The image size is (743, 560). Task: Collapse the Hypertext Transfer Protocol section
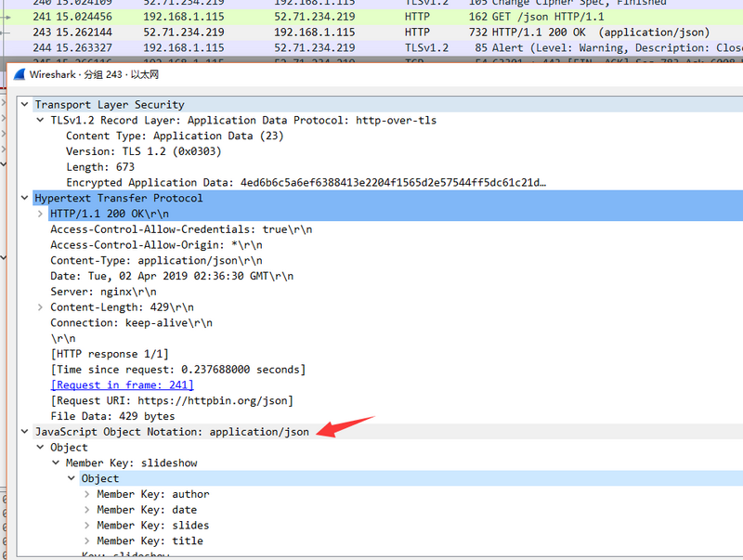[x=25, y=198]
